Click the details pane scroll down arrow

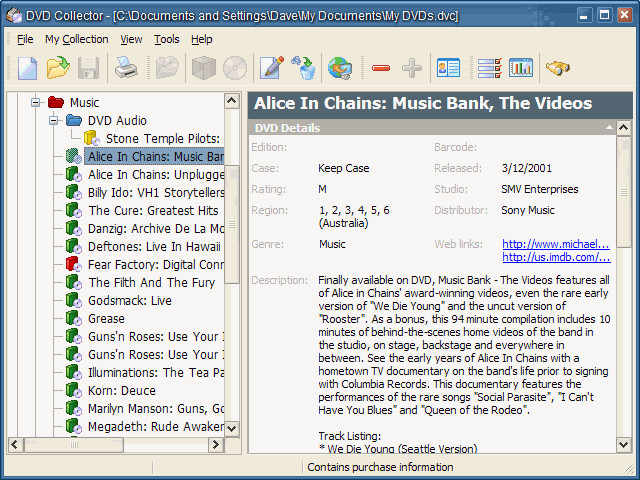click(x=624, y=444)
